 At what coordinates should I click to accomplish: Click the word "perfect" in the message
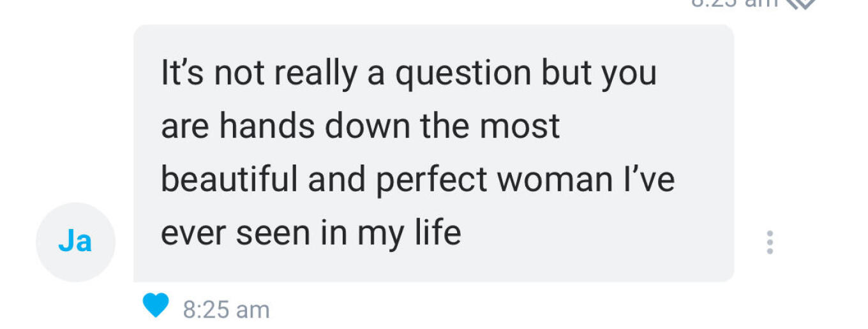point(432,179)
